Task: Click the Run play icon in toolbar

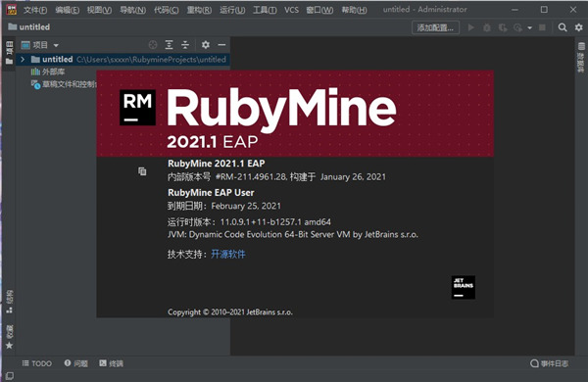Action: 471,27
